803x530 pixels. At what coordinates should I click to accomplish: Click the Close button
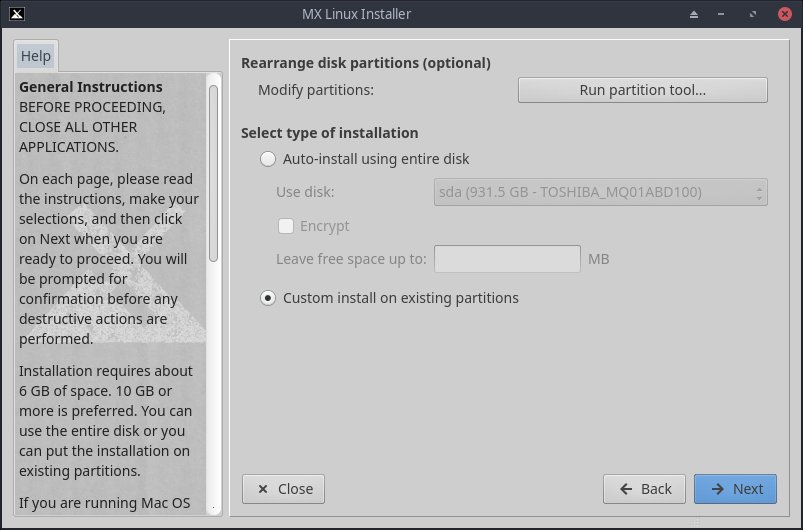(283, 489)
